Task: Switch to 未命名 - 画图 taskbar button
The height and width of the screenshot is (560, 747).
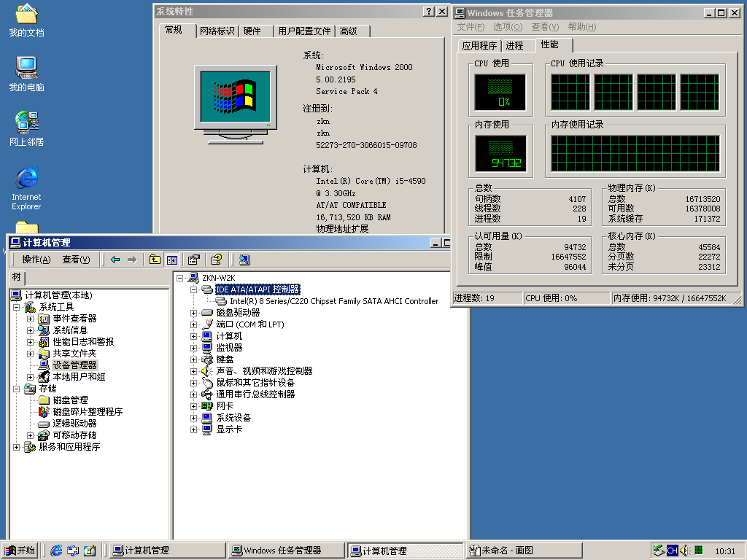Action: (x=524, y=551)
